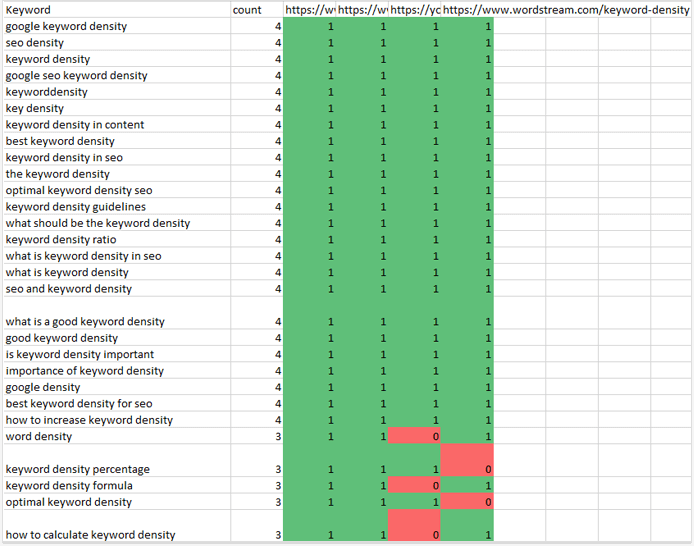Click the "best keyword density for seo" cell
Image resolution: width=694 pixels, height=546 pixels.
(x=117, y=404)
